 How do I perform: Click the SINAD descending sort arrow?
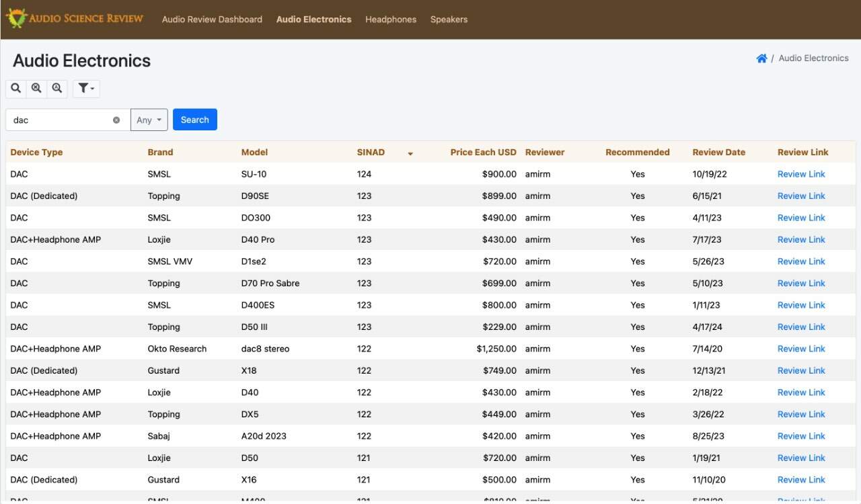click(410, 154)
